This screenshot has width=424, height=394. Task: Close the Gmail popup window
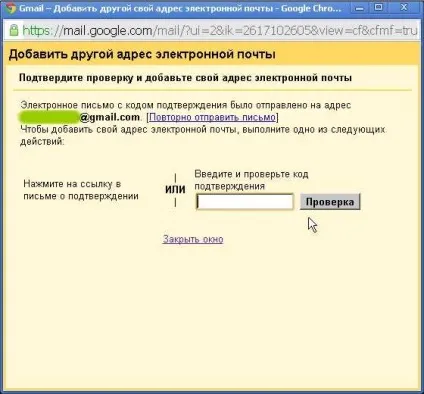coord(404,8)
